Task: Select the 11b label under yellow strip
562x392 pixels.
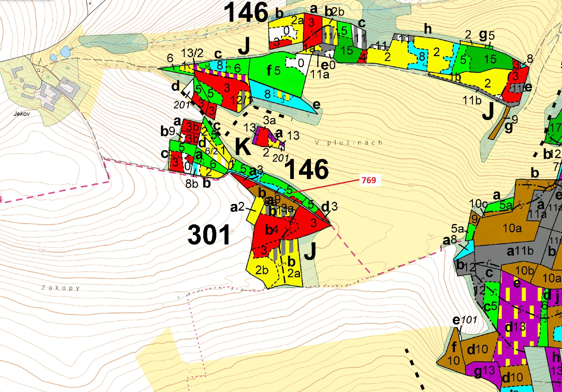Action: point(472,100)
